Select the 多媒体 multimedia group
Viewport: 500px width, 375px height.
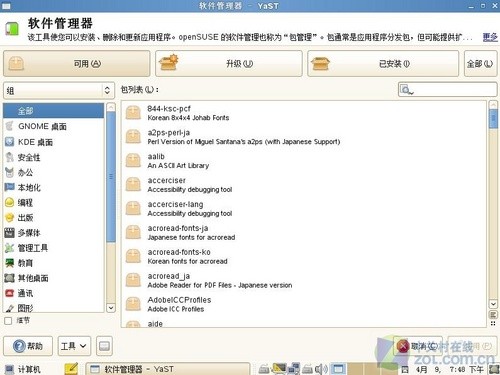(53, 233)
